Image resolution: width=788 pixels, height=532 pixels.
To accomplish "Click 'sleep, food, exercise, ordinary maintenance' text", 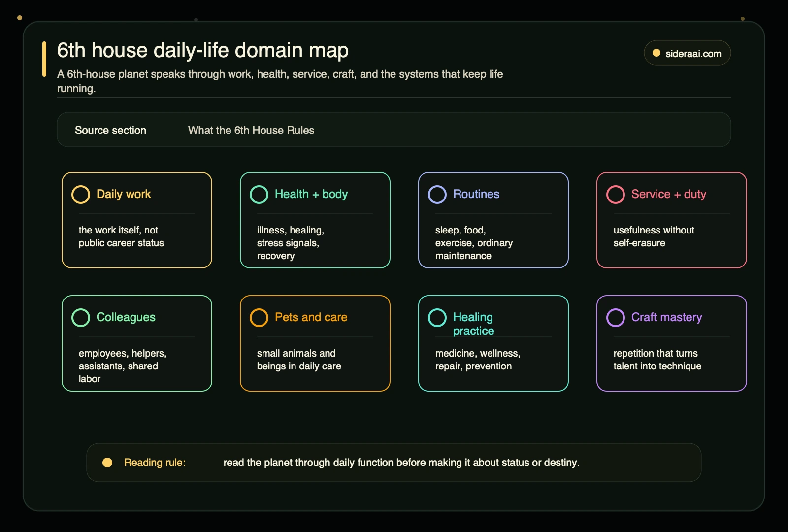I will [x=474, y=243].
